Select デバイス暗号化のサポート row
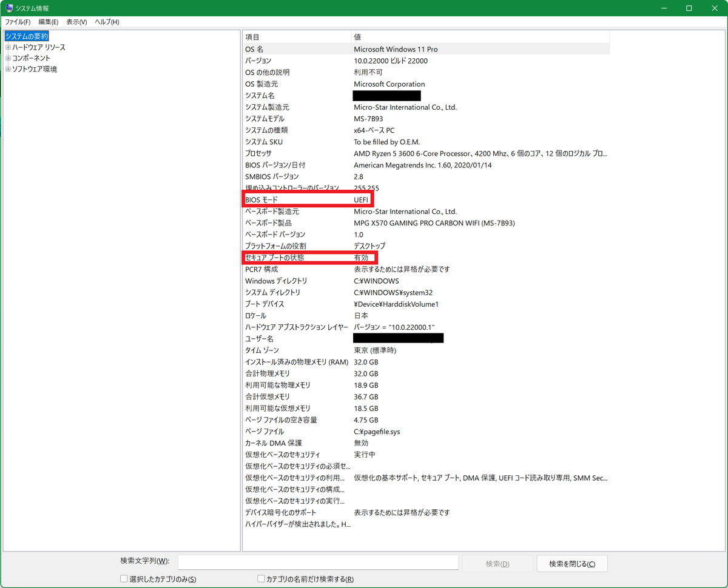This screenshot has width=728, height=588. (426, 513)
